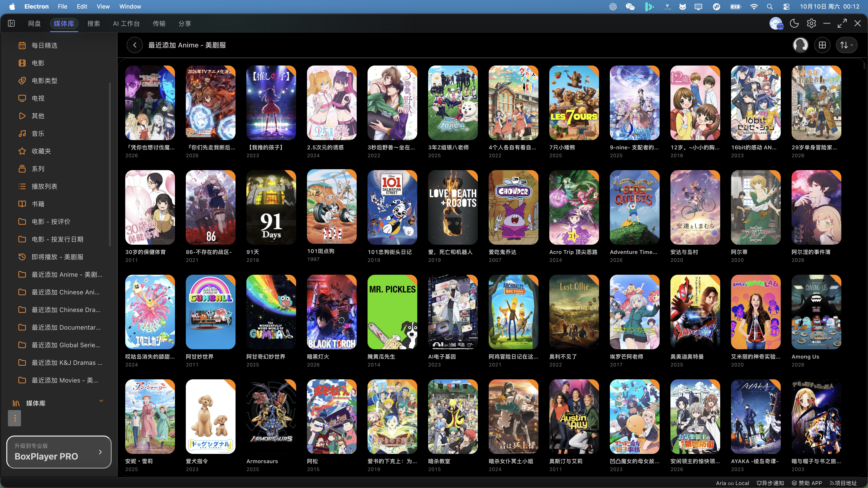Click Aria Local status entry
The width and height of the screenshot is (868, 488).
click(x=733, y=483)
